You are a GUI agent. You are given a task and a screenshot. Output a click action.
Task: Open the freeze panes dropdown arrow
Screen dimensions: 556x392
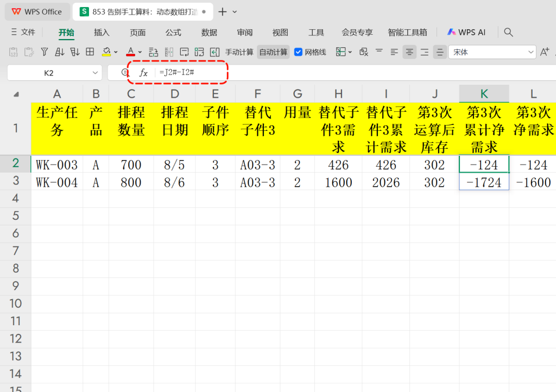click(350, 52)
